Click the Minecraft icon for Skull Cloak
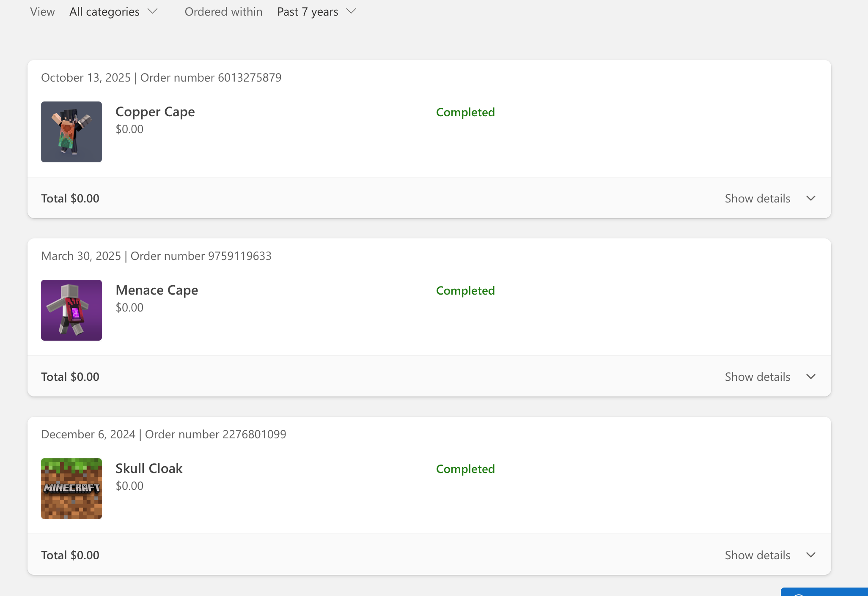This screenshot has width=868, height=596. pos(71,488)
